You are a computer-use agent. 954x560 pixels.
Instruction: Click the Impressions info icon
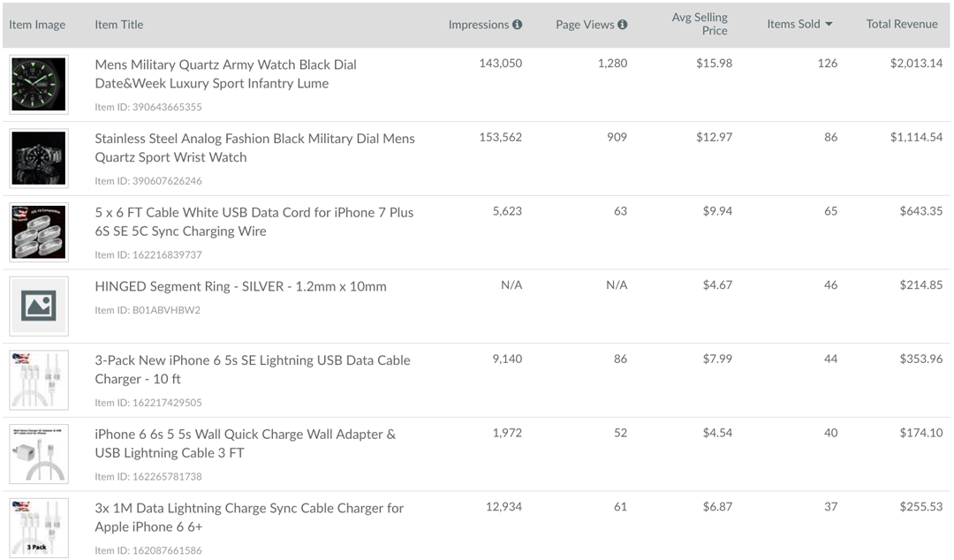coord(517,25)
